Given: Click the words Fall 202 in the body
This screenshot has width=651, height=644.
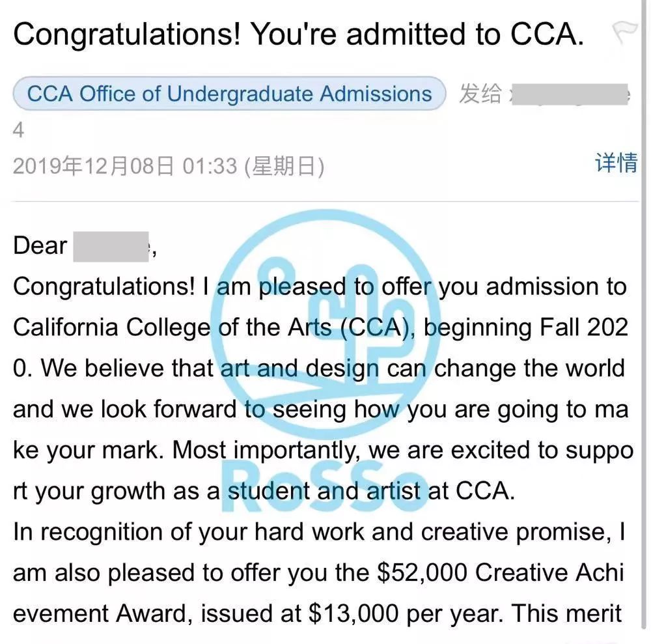Looking at the screenshot, I should pyautogui.click(x=584, y=327).
